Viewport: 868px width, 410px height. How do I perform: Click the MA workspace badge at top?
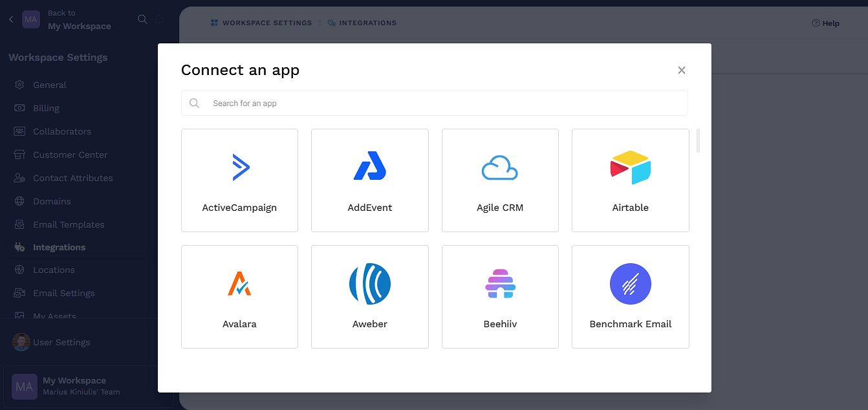click(x=31, y=19)
